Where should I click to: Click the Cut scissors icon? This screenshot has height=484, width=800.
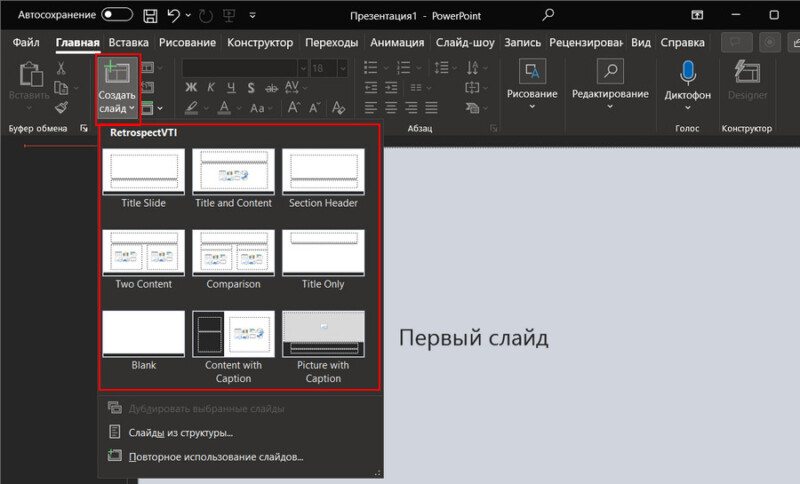pos(61,68)
